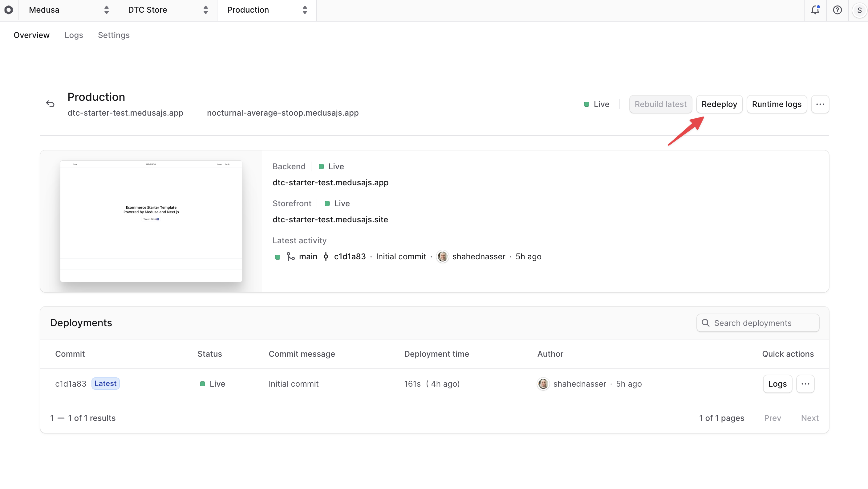The height and width of the screenshot is (489, 868).
Task: Click the Runtime logs button
Action: pyautogui.click(x=776, y=104)
